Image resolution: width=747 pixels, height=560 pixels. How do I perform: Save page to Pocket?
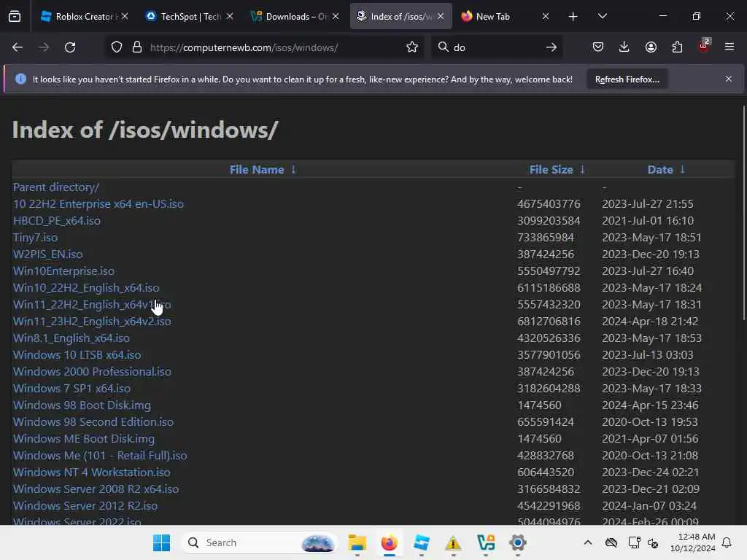[598, 47]
